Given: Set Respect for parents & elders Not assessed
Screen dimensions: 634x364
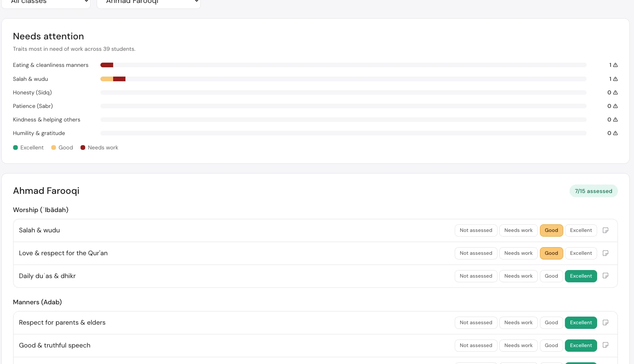Looking at the screenshot, I should [x=476, y=323].
